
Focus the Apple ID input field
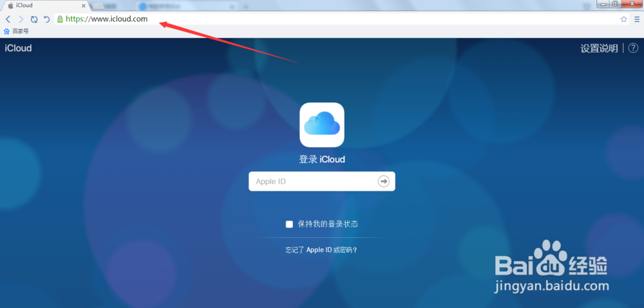tap(322, 181)
